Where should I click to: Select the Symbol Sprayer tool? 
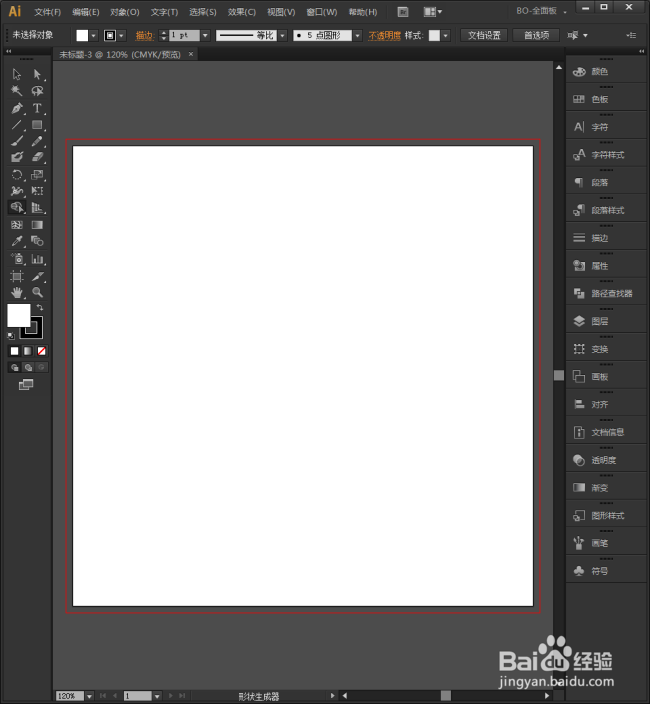click(x=17, y=259)
